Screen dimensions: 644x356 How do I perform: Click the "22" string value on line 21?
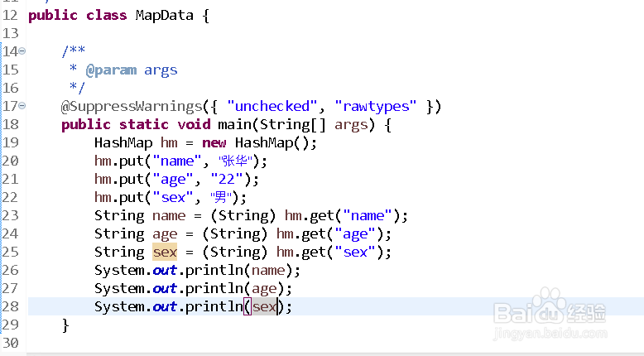pyautogui.click(x=227, y=179)
